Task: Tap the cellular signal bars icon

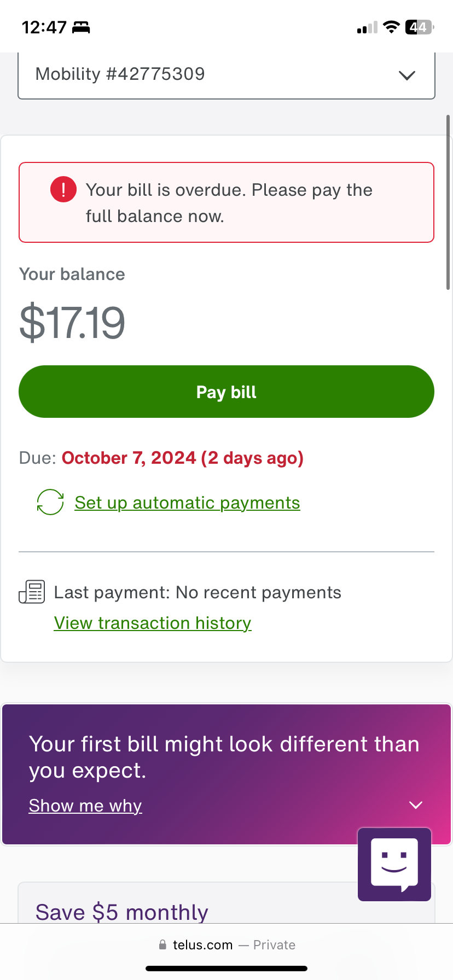Action: (367, 28)
